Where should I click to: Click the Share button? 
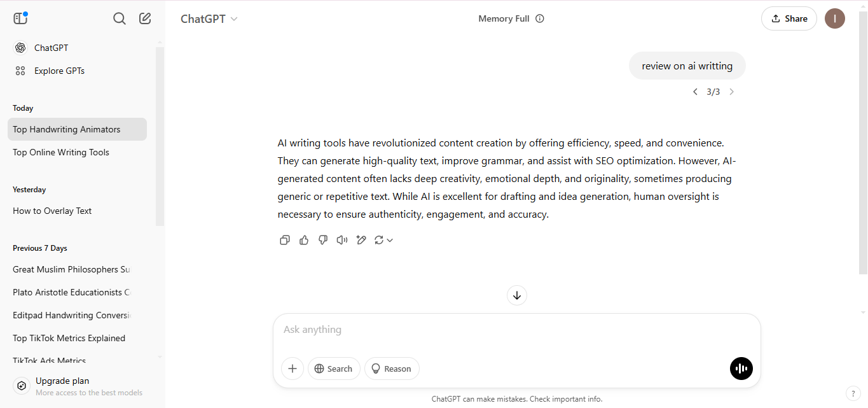tap(789, 18)
